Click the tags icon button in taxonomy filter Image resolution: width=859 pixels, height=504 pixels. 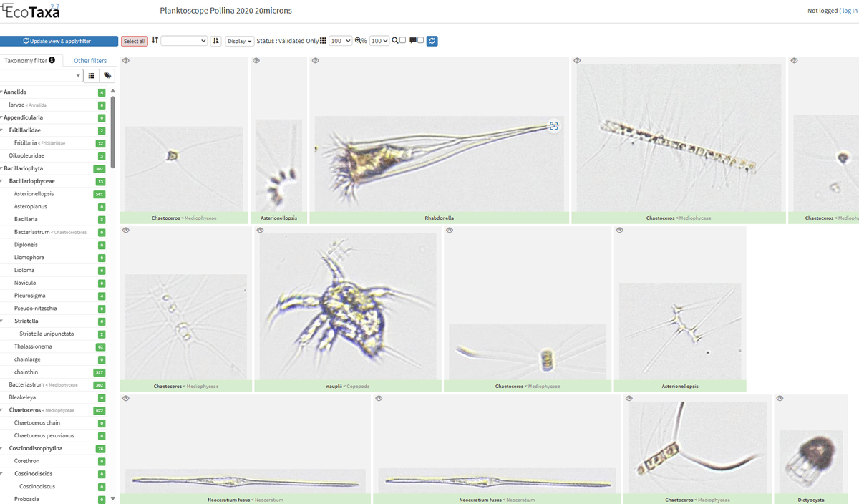click(x=107, y=75)
